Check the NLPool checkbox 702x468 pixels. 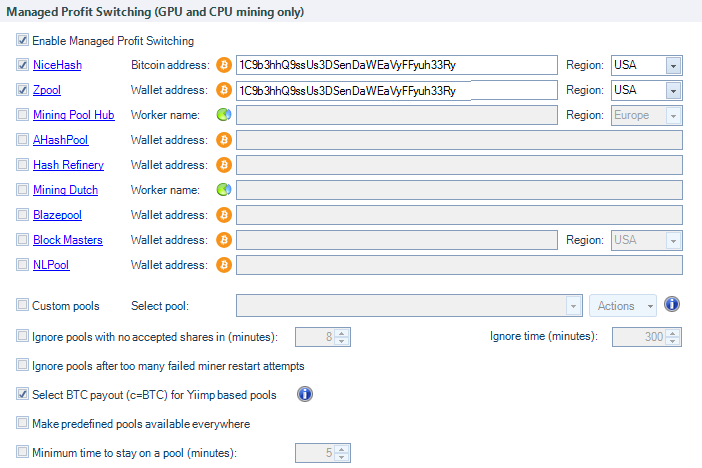click(22, 265)
